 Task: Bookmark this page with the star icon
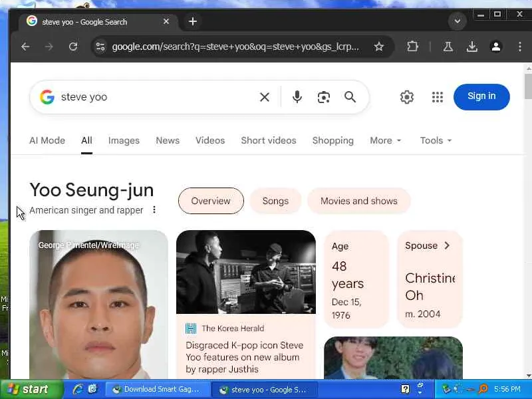point(378,47)
